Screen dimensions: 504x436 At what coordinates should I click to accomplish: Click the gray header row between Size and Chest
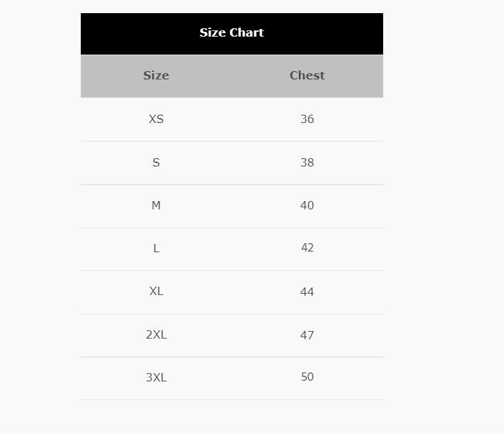(x=231, y=75)
